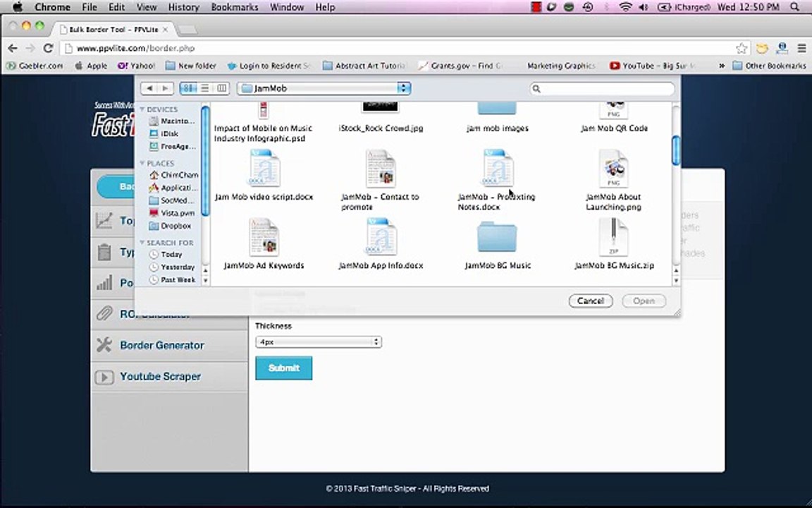Image resolution: width=812 pixels, height=508 pixels.
Task: Collapse the SEARCH FOR sidebar section
Action: (142, 242)
